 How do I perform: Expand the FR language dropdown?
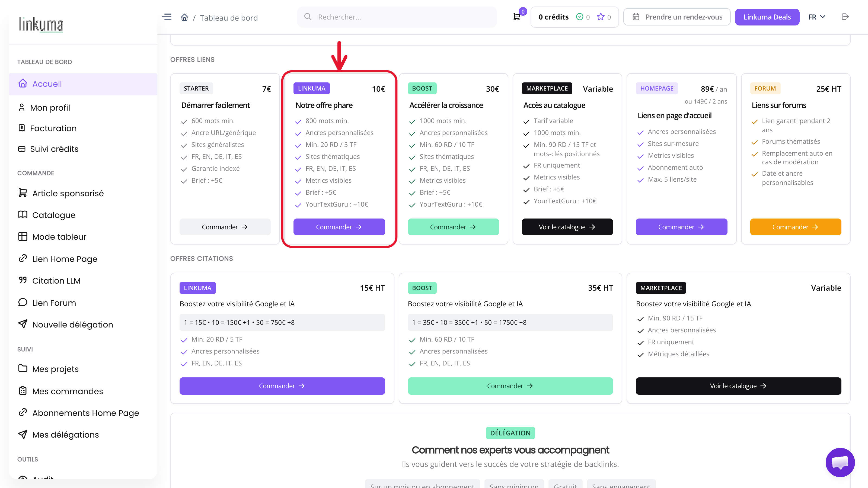click(817, 17)
